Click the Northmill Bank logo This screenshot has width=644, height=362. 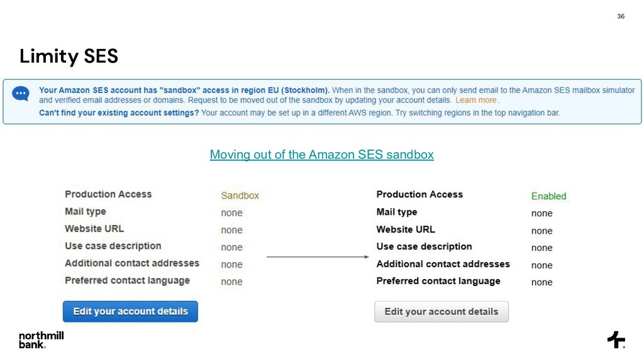tap(41, 340)
